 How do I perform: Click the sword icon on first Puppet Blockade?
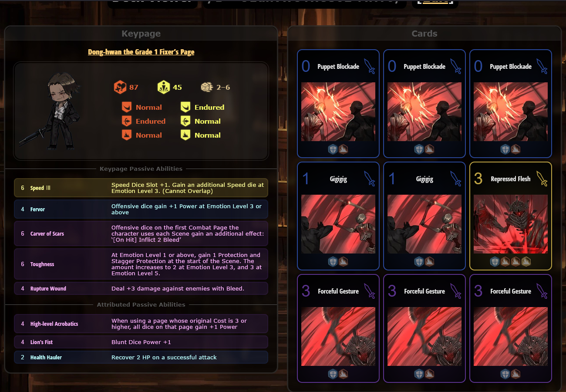click(x=369, y=66)
